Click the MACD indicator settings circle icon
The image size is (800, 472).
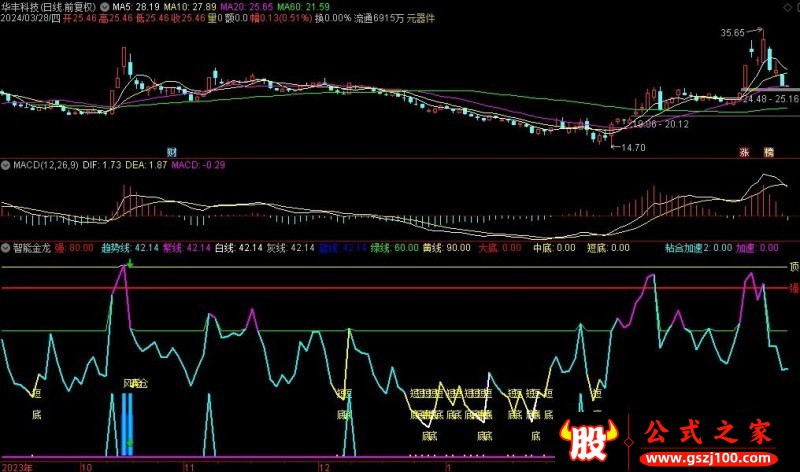click(x=5, y=163)
